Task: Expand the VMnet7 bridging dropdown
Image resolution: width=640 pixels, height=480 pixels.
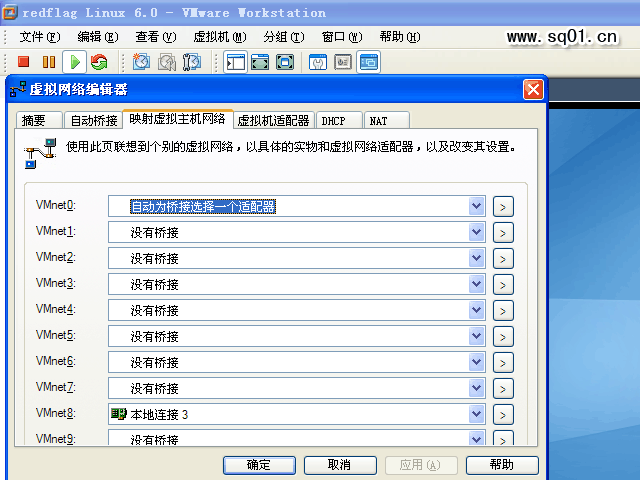Action: (x=476, y=388)
